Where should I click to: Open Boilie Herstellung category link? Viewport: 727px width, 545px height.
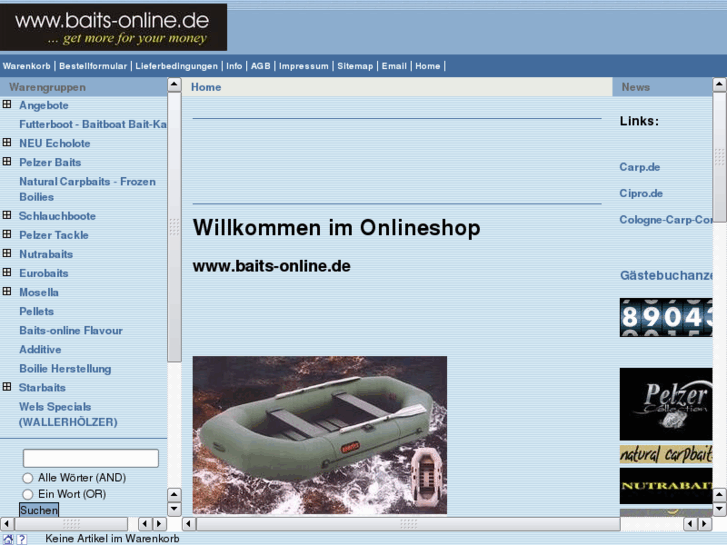(65, 369)
